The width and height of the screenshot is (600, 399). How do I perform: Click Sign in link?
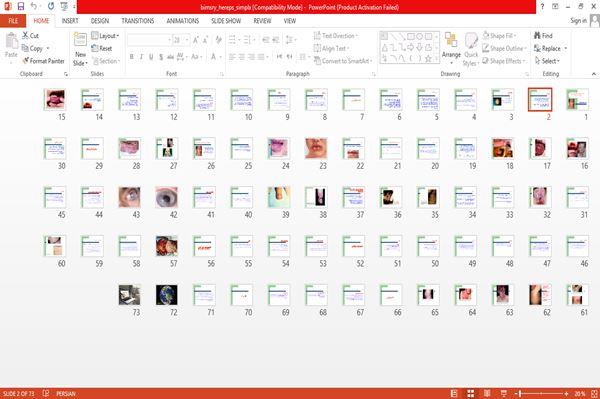[578, 21]
